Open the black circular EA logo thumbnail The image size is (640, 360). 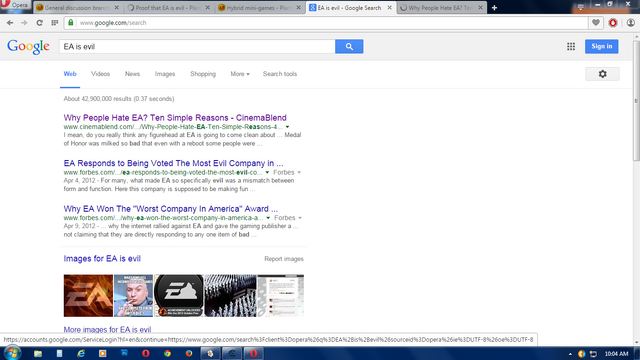[x=179, y=296]
